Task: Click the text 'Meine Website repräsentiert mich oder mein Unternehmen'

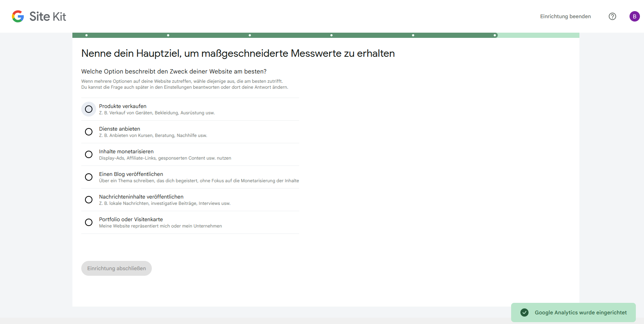Action: tap(160, 226)
